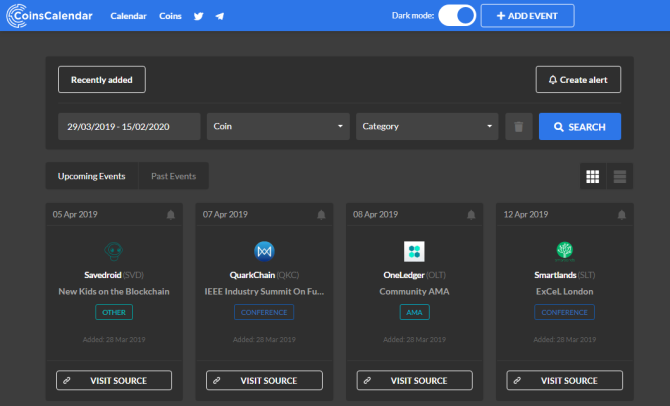Click the Savedroid coin logo
This screenshot has height=406, width=670.
pyautogui.click(x=114, y=251)
